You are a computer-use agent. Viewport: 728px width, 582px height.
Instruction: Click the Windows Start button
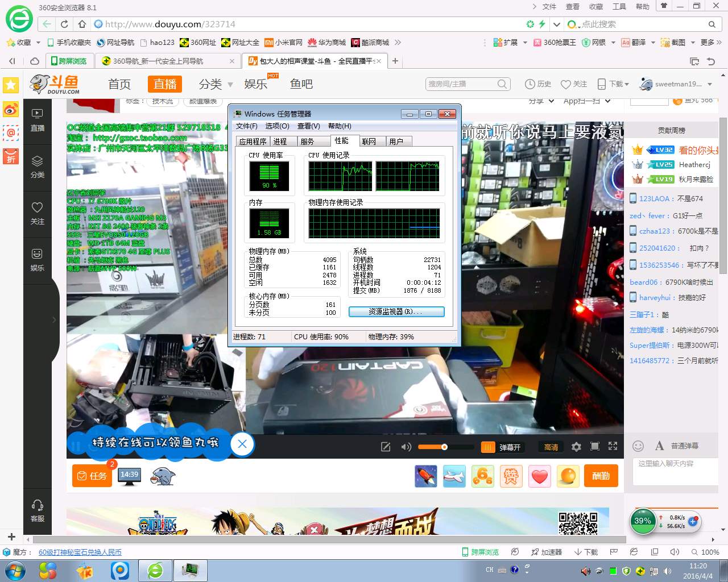click(x=15, y=571)
